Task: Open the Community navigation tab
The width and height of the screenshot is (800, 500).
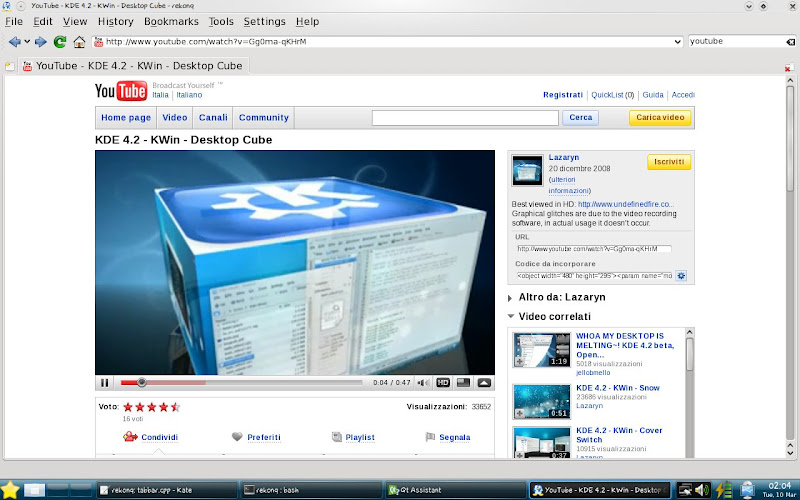Action: pyautogui.click(x=263, y=117)
